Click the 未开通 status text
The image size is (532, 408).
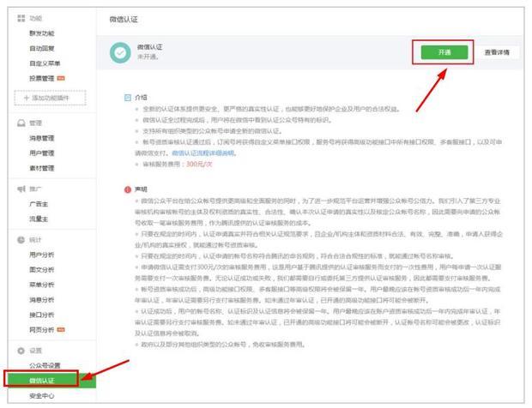[x=148, y=57]
